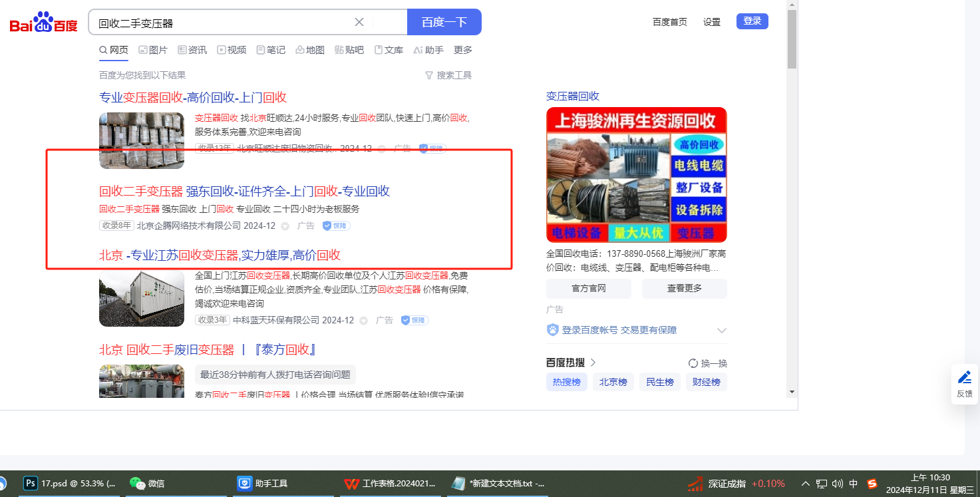Switch to the 图片 tab

pyautogui.click(x=153, y=50)
